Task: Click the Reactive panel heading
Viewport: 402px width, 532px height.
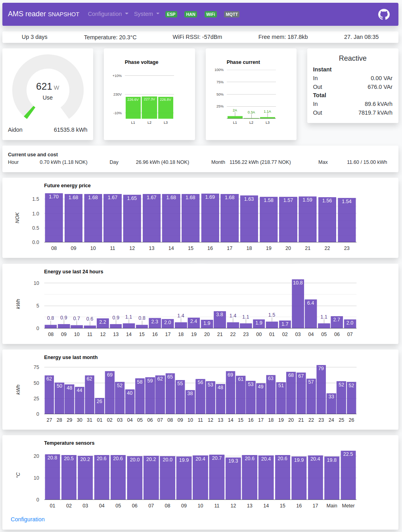Action: click(352, 58)
